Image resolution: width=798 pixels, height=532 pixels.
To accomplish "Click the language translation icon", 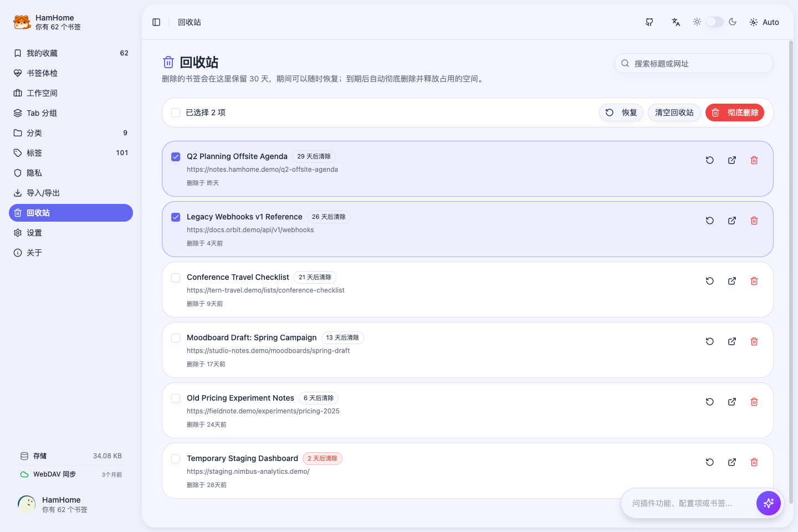I will (676, 22).
